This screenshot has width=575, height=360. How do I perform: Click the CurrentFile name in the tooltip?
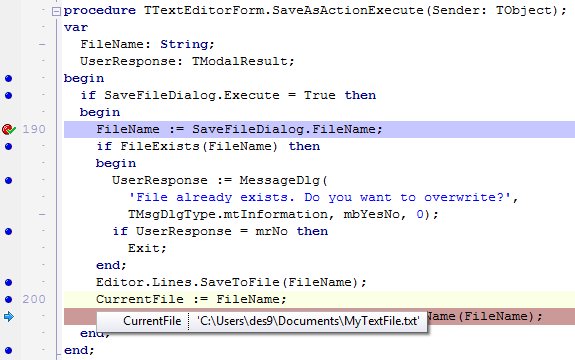(152, 321)
